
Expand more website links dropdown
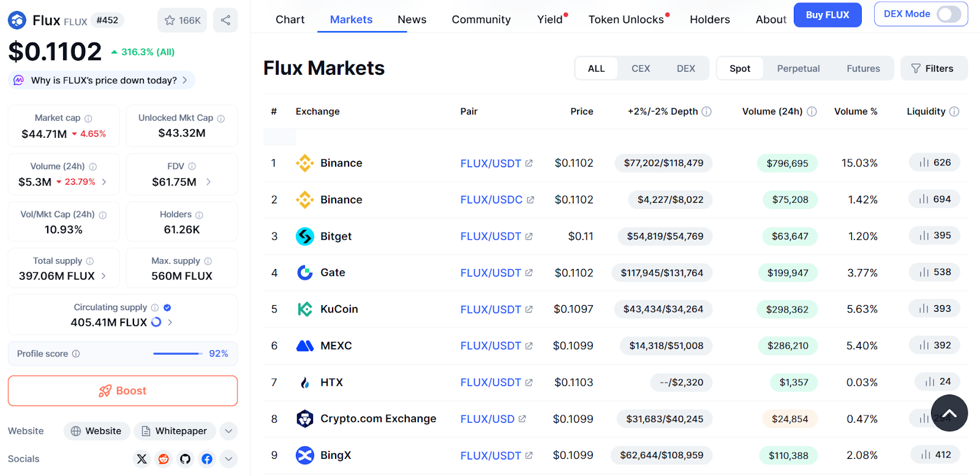click(228, 431)
